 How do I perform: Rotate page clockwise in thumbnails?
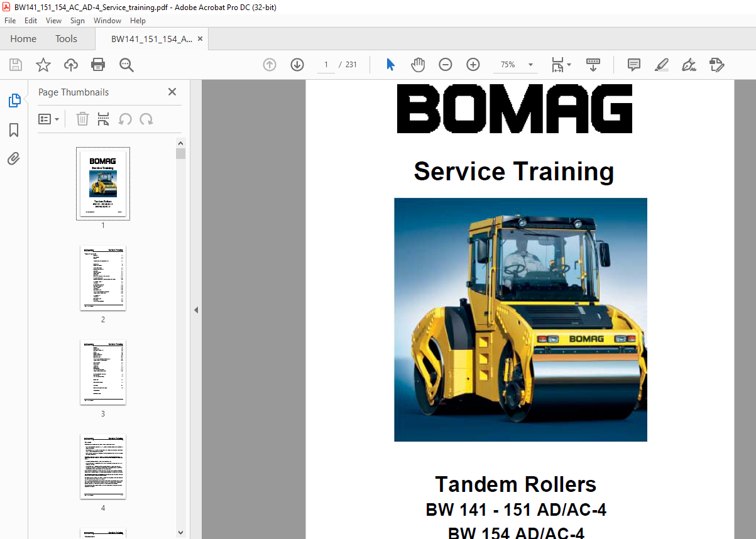(146, 119)
